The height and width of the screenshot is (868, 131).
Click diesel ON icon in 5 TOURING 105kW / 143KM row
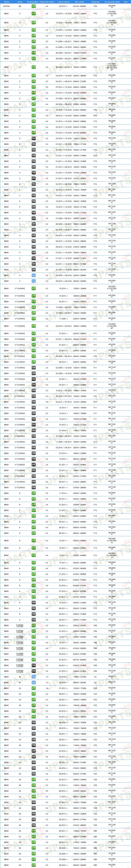pos(34,391)
